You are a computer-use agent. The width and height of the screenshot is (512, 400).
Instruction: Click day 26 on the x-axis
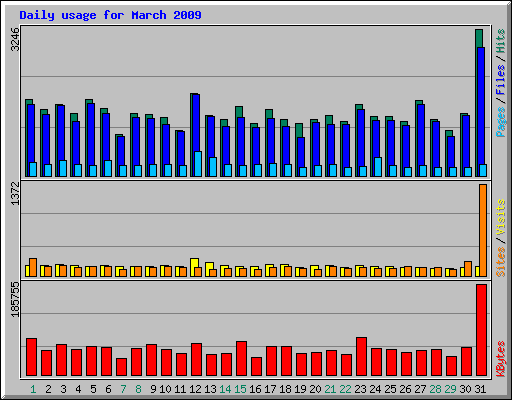405,389
